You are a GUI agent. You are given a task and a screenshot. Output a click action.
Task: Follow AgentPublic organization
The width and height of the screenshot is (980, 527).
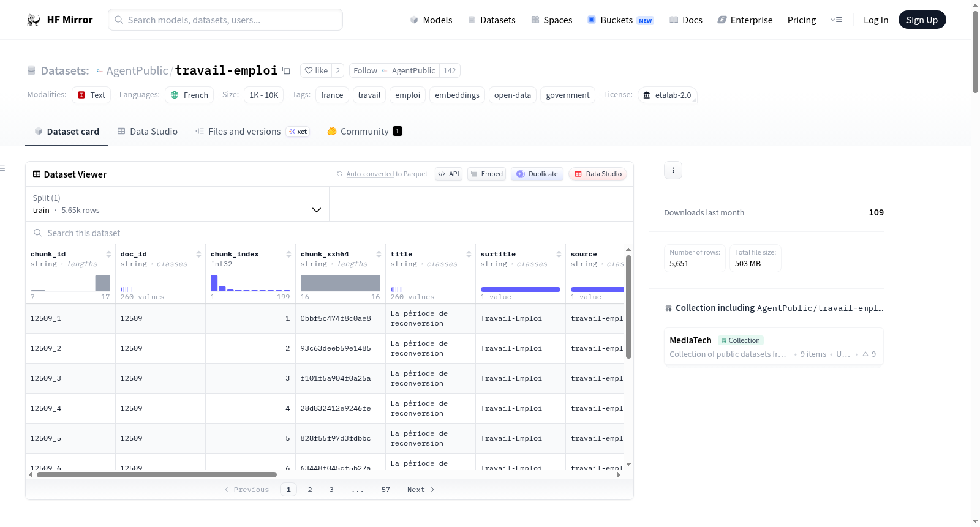click(394, 70)
